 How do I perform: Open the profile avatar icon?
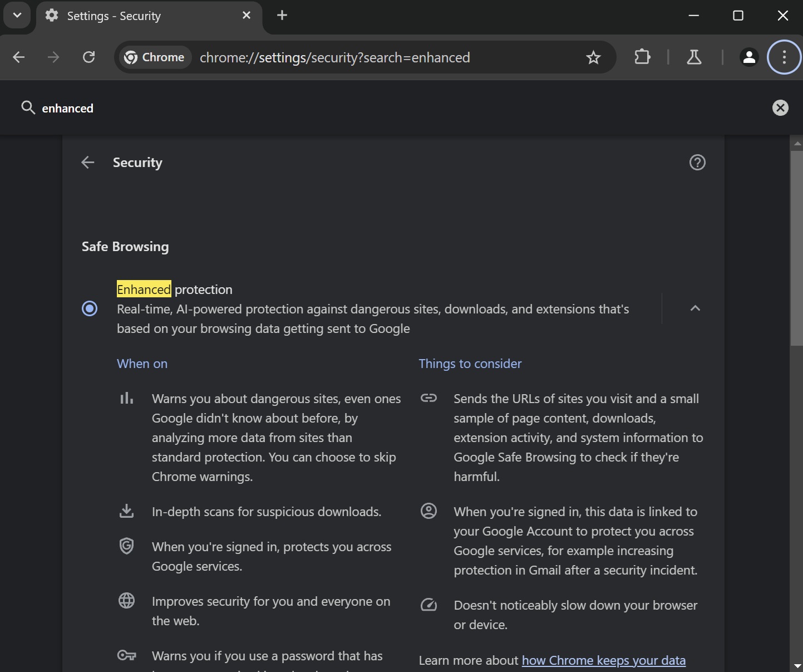pos(749,57)
